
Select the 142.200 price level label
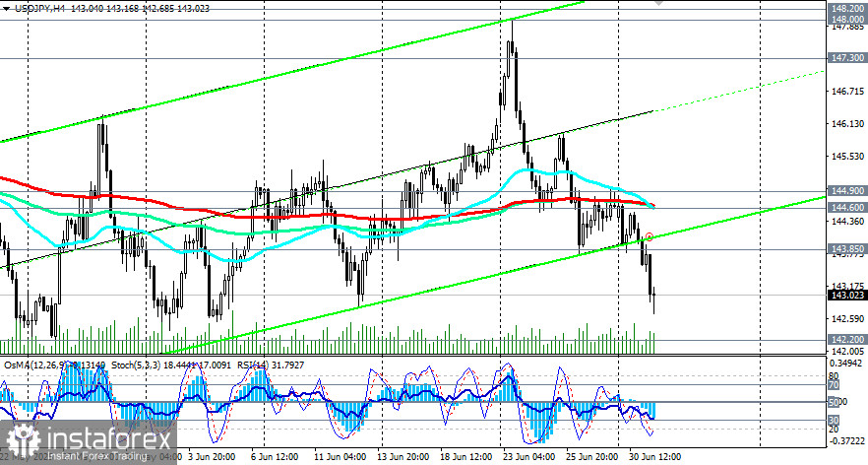(847, 340)
